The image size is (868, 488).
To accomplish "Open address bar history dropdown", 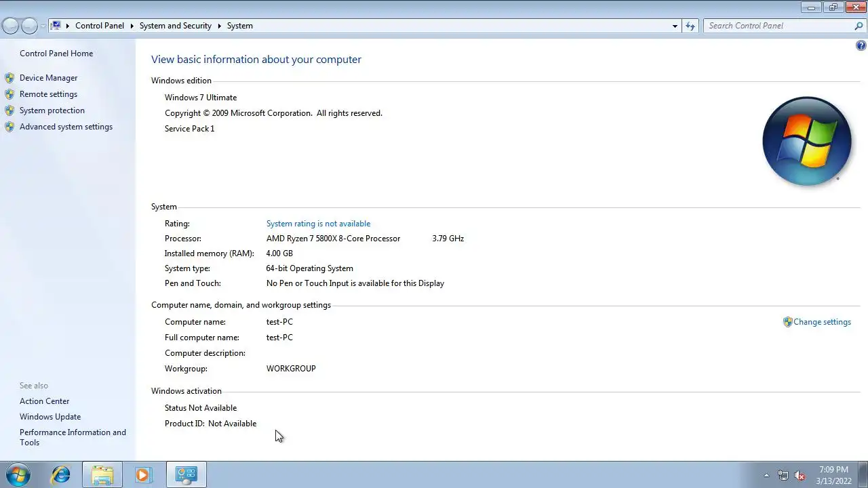I will point(675,26).
